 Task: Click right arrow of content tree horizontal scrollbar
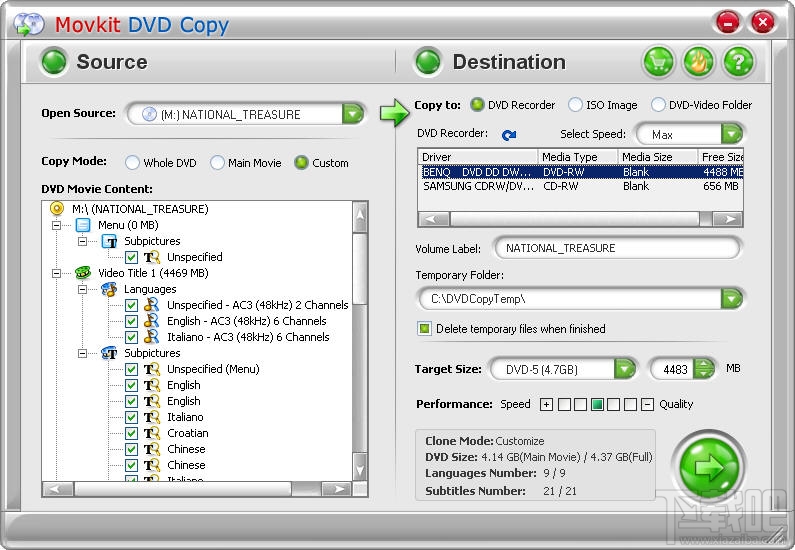(337, 489)
